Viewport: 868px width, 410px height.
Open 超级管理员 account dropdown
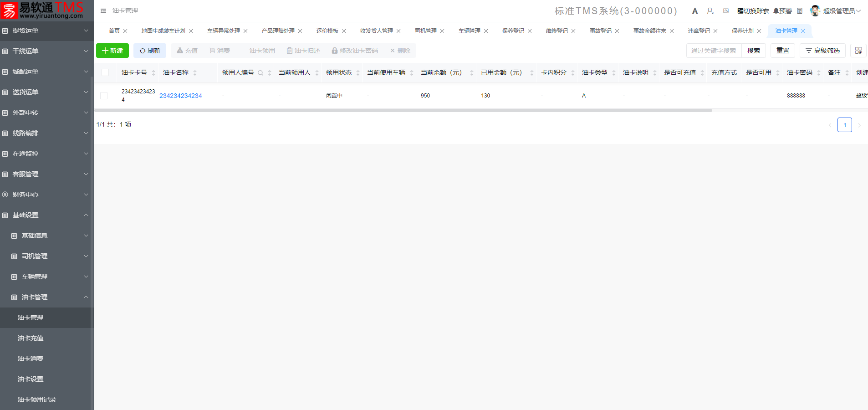point(842,11)
